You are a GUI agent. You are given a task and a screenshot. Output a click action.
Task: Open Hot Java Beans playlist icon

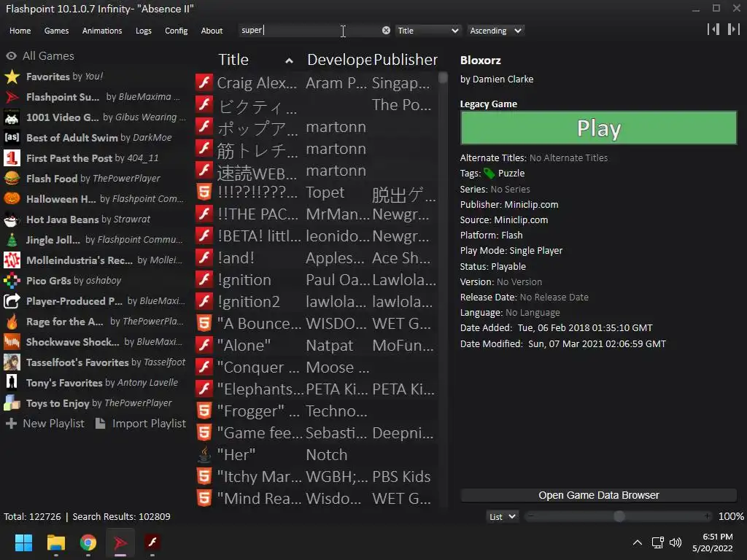12,219
